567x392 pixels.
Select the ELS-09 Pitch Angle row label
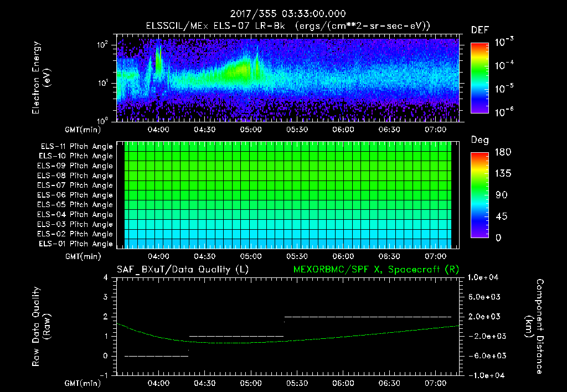75,166
